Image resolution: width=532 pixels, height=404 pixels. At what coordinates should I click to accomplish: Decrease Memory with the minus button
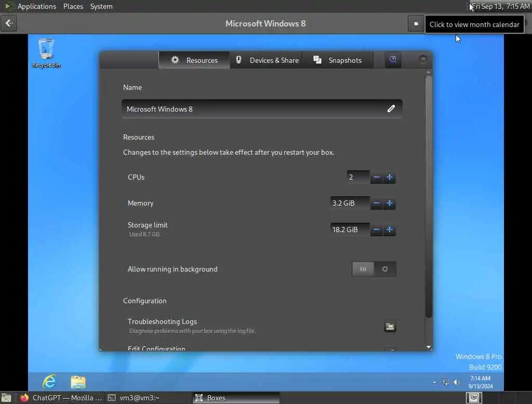376,203
